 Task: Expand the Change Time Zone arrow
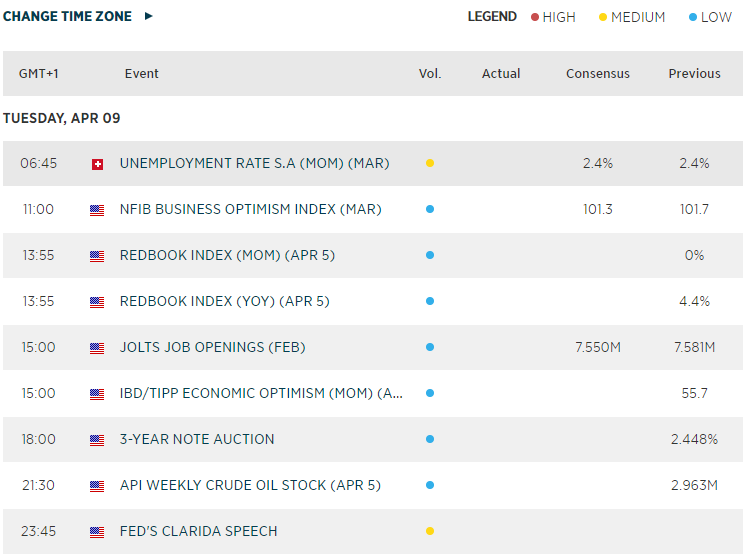(149, 16)
